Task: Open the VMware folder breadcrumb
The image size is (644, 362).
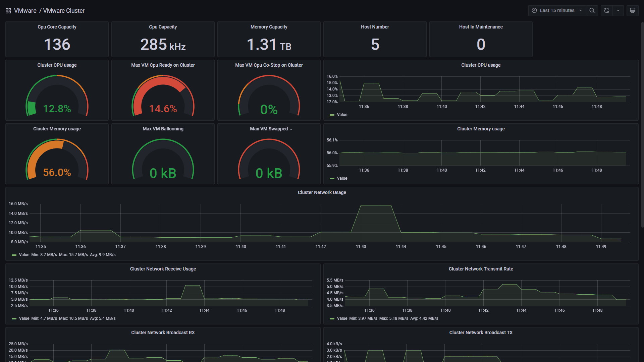Action: click(25, 11)
